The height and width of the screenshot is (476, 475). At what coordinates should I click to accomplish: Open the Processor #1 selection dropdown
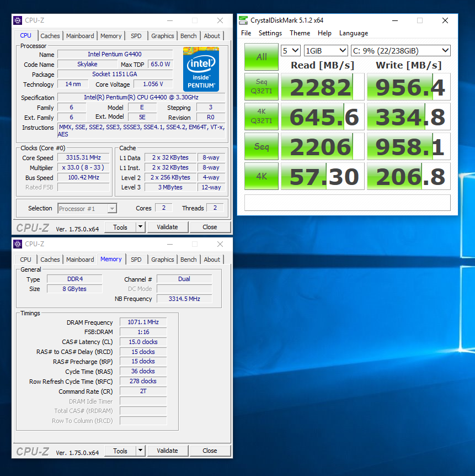(x=87, y=209)
